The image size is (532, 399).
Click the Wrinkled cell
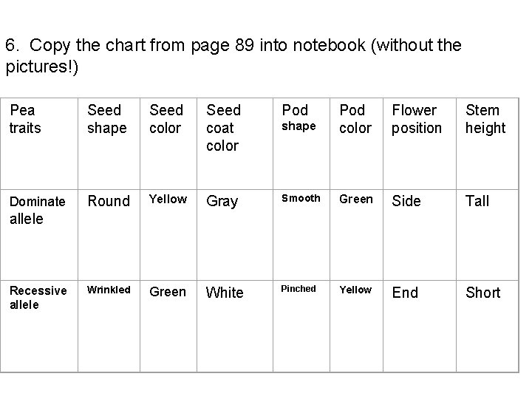[x=108, y=290]
